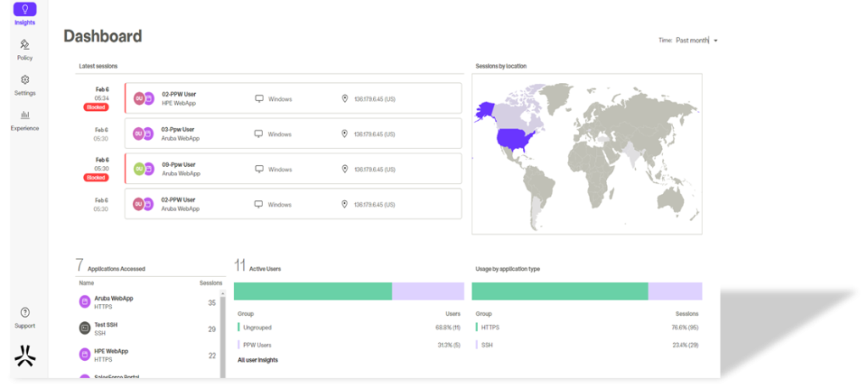Open the Settings gear icon
The height and width of the screenshot is (388, 868).
25,80
